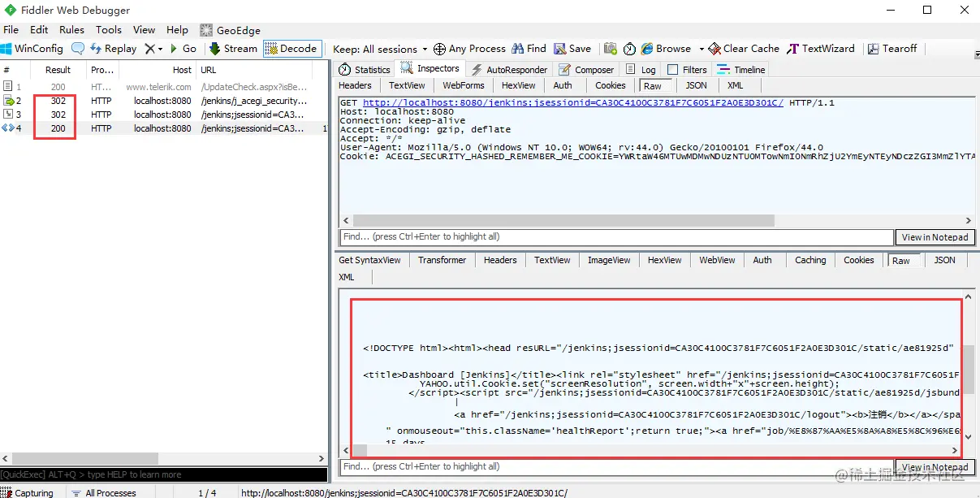The image size is (980, 498).
Task: Save sessions with the Save button
Action: 572,49
